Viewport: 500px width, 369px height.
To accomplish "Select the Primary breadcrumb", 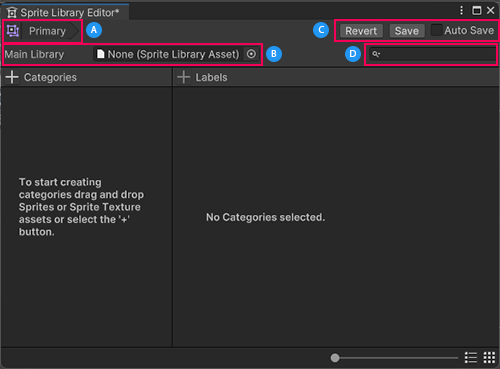I will (50, 31).
